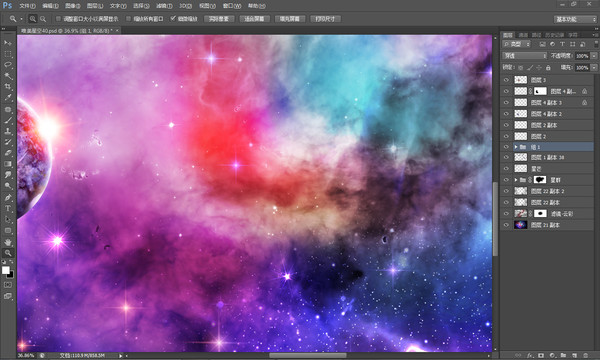Select the Rectangular Marquee tool
The image size is (600, 360).
(x=8, y=54)
